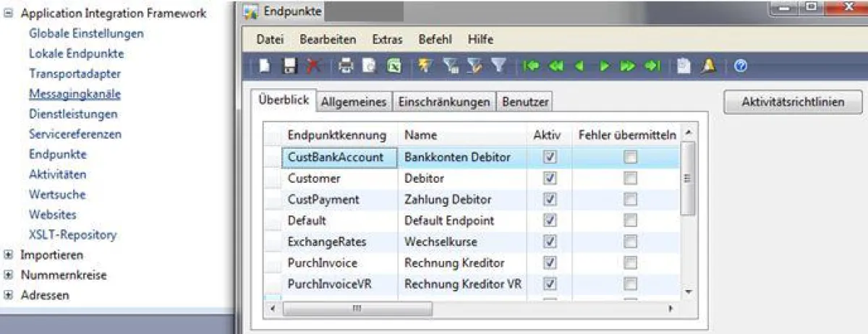This screenshot has width=868, height=334.
Task: Go to previous page with double-left arrow
Action: 556,66
